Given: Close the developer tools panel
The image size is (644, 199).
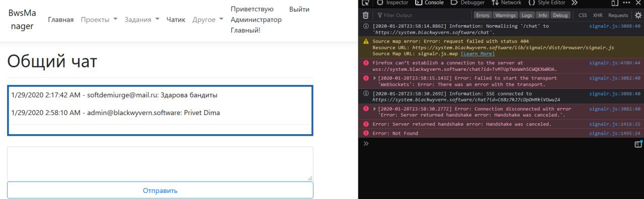Looking at the screenshot, I should pos(638,3).
